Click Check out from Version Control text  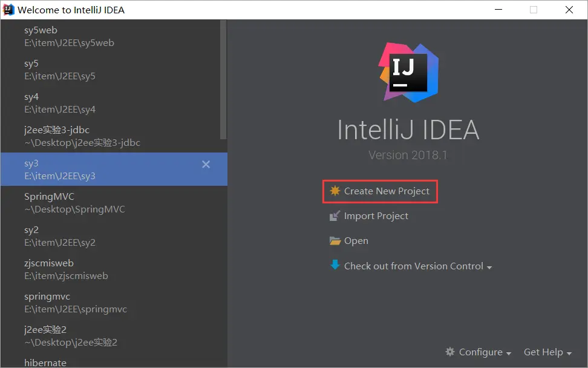pos(414,266)
